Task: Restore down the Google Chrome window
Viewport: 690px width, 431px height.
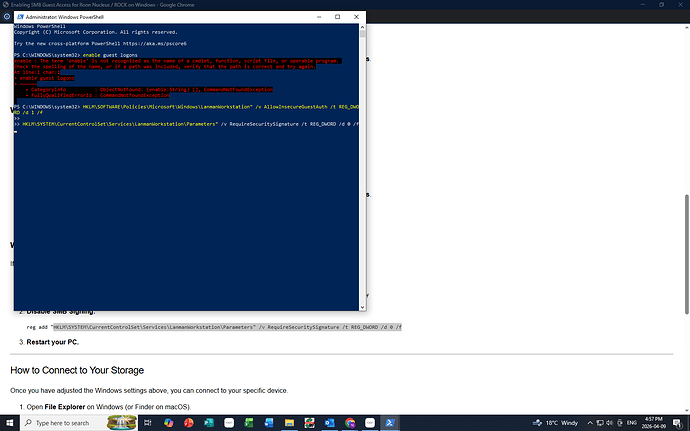Action: [661, 4]
